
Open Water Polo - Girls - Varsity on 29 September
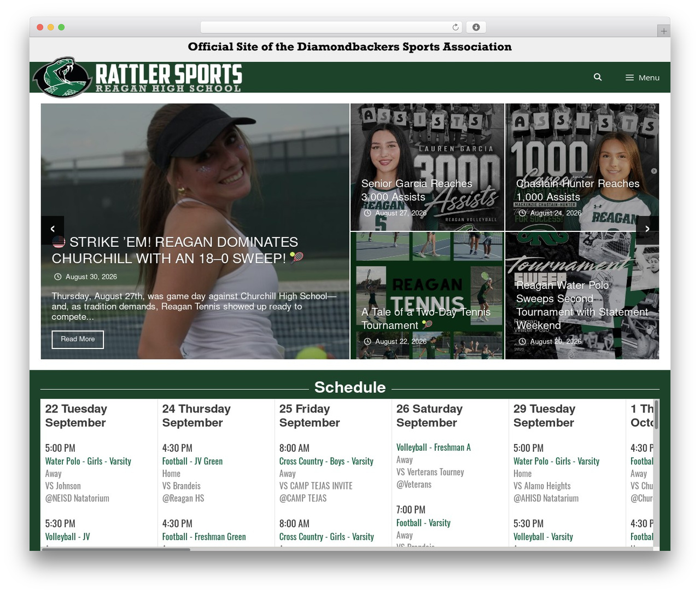click(556, 461)
